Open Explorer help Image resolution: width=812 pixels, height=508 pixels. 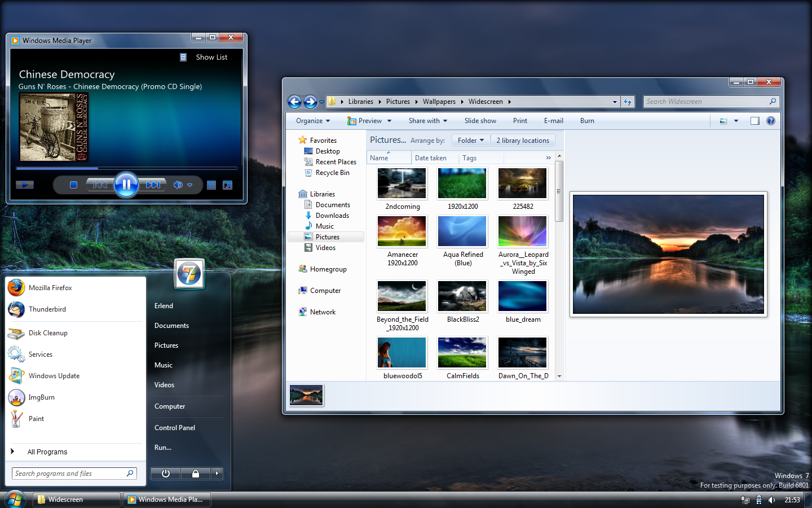pos(771,121)
